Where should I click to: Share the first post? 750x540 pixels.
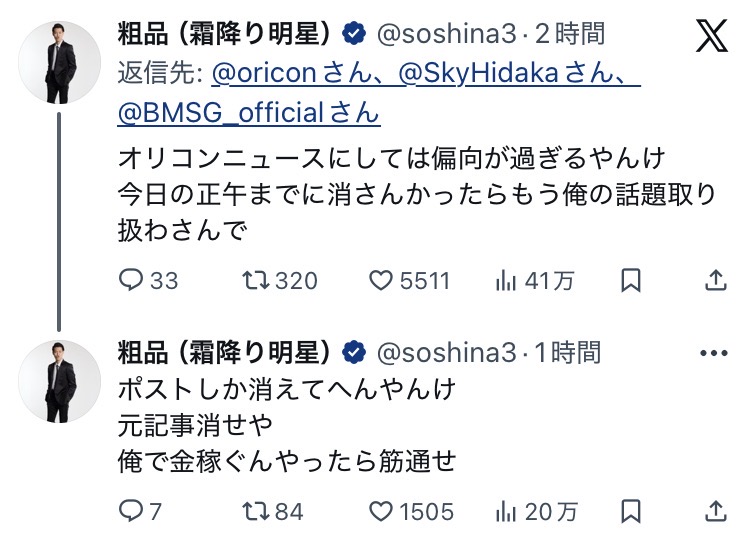coord(715,281)
